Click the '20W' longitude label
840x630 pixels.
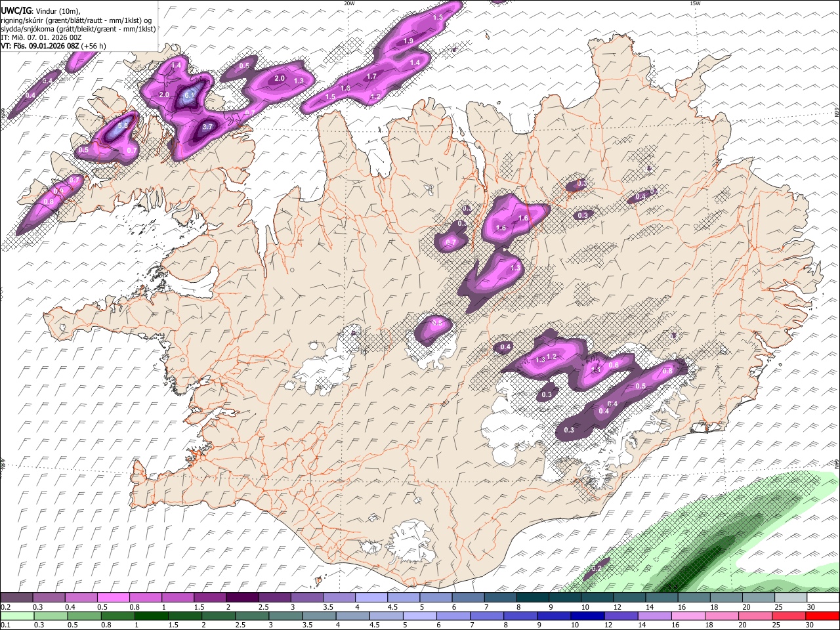click(x=349, y=3)
